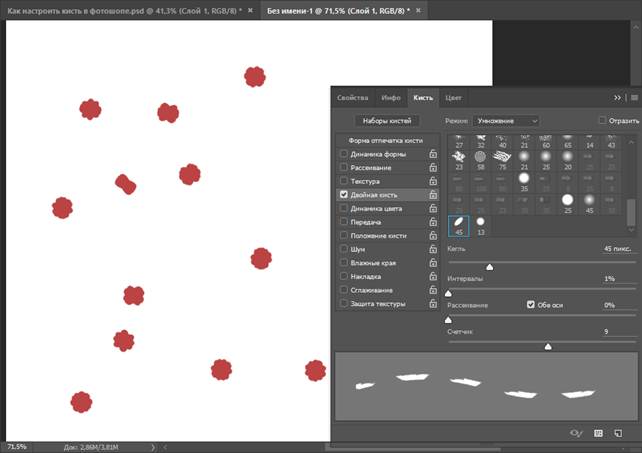Enable the Динамика формы checkbox
Viewport: 642px width, 453px height.
tap(344, 154)
